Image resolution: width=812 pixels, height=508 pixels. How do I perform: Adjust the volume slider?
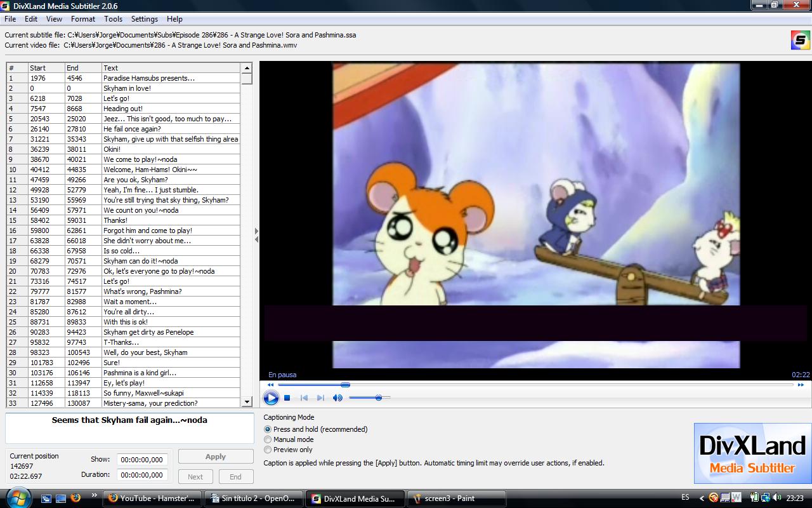(378, 398)
